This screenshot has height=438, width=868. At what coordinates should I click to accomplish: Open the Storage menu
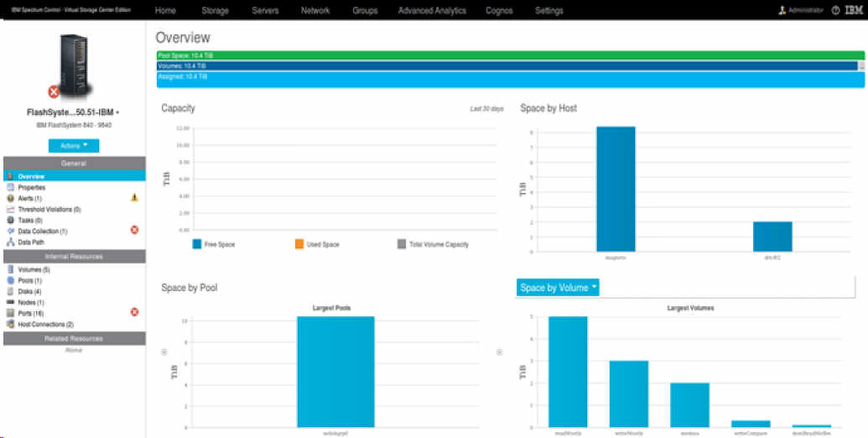(x=215, y=11)
